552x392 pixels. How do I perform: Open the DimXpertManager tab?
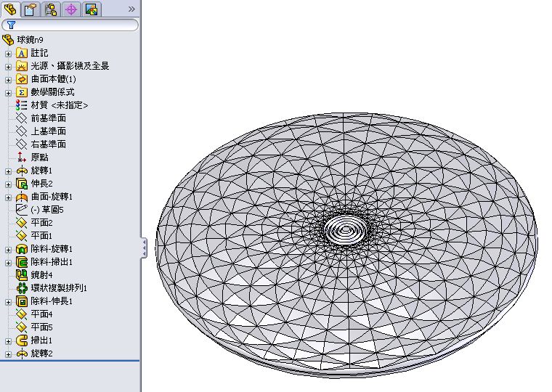(71, 9)
